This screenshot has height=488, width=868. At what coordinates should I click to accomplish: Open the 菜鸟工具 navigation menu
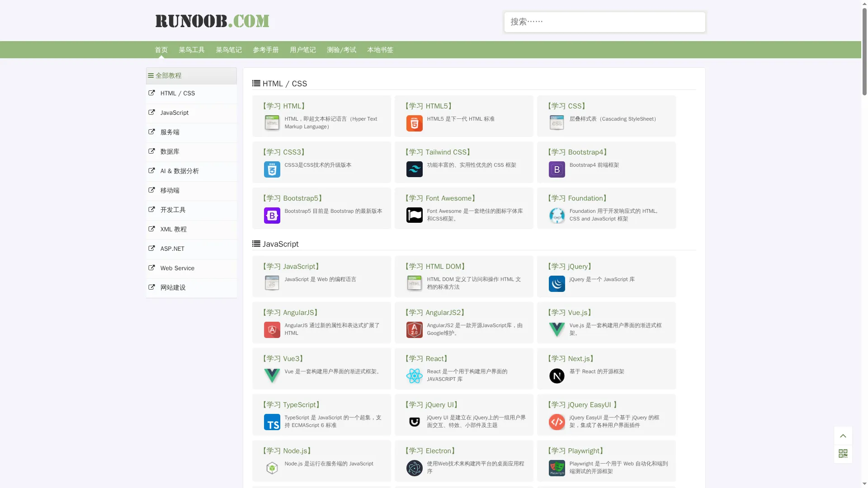point(192,50)
